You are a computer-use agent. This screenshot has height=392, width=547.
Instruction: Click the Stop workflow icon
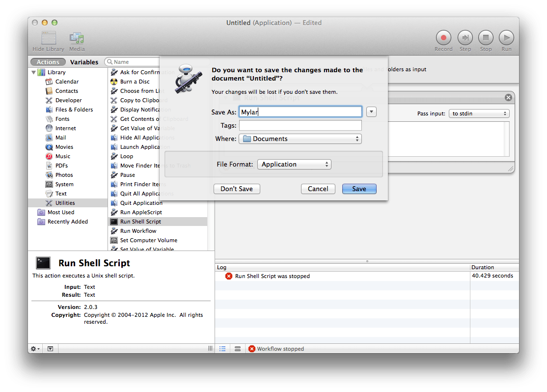[486, 38]
